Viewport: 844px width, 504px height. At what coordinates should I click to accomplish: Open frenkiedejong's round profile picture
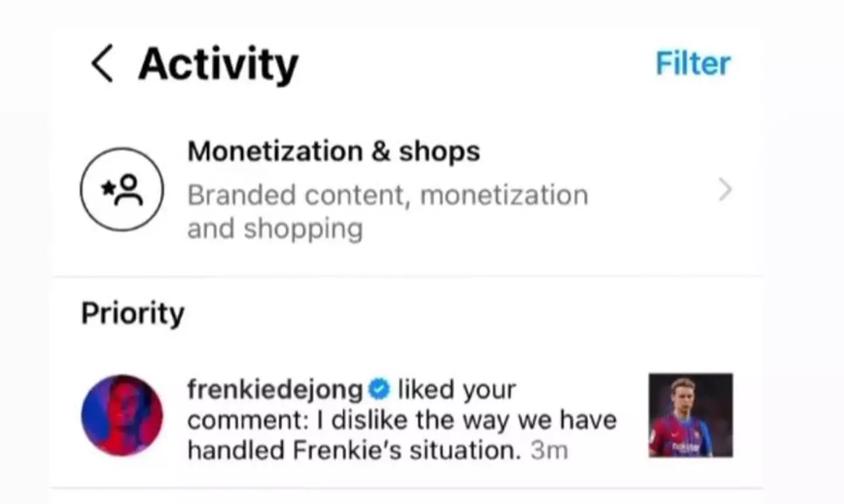coord(122,416)
